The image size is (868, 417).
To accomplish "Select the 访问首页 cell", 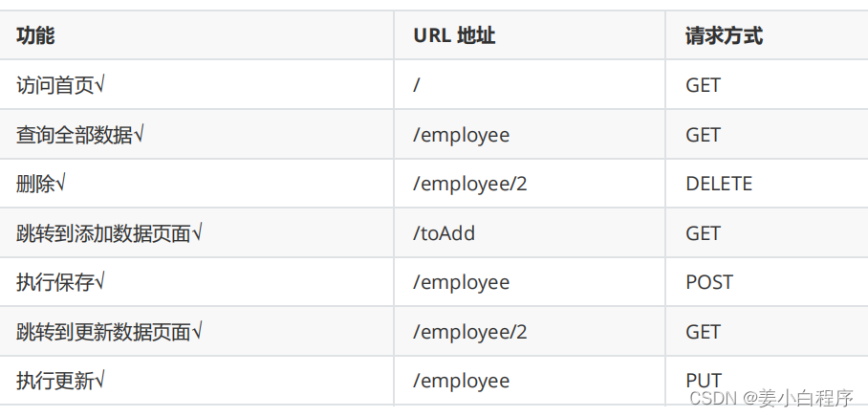I will [61, 85].
